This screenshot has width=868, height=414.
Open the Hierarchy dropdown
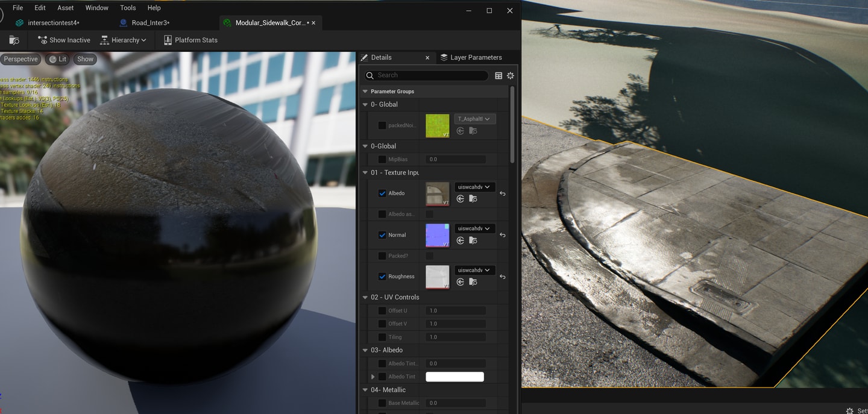123,40
